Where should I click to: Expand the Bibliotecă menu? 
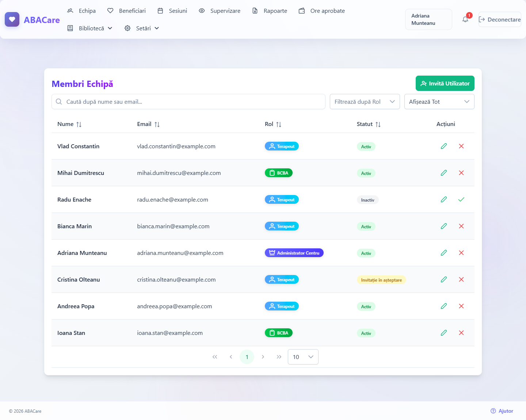90,28
